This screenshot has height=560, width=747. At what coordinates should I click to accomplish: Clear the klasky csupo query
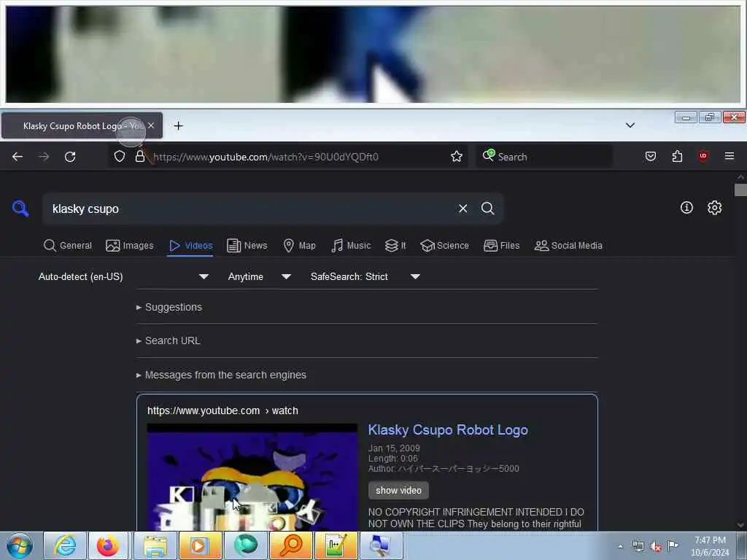[462, 209]
